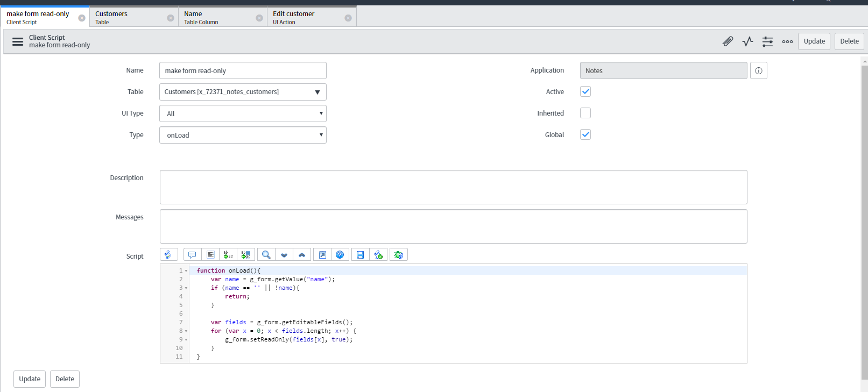868x392 pixels.
Task: Open the UI Type dropdown
Action: tap(243, 113)
